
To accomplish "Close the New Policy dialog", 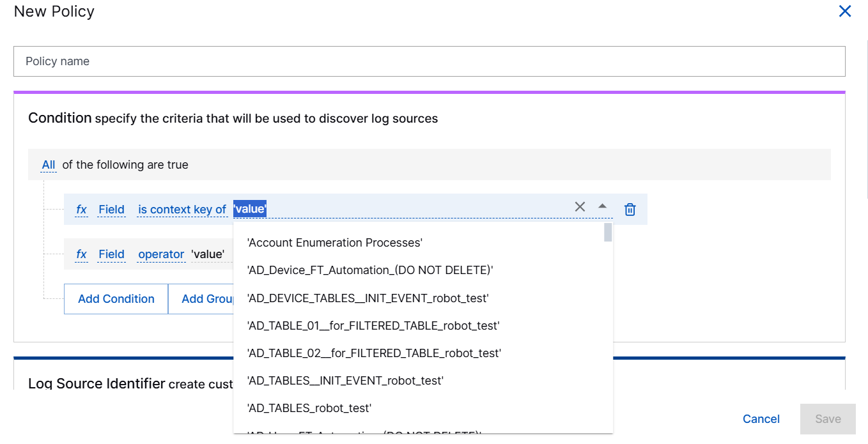I will (x=845, y=11).
